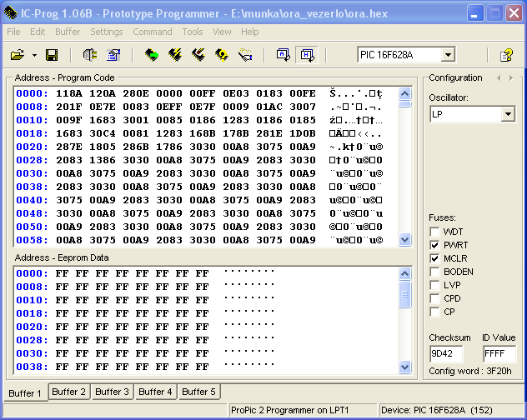This screenshot has height=420, width=527.
Task: Expand the Oscillator LP dropdown
Action: click(x=508, y=114)
